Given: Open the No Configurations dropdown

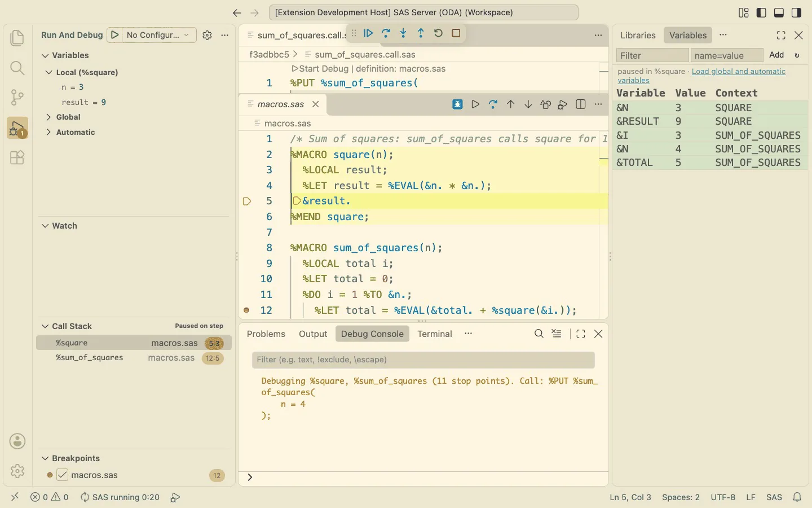Looking at the screenshot, I should pyautogui.click(x=159, y=35).
